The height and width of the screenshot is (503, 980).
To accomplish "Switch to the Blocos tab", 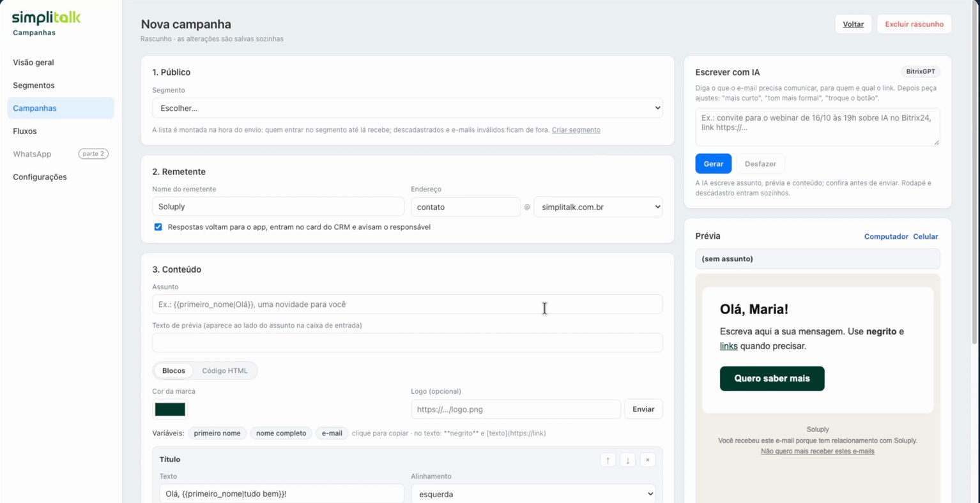I will click(x=173, y=371).
